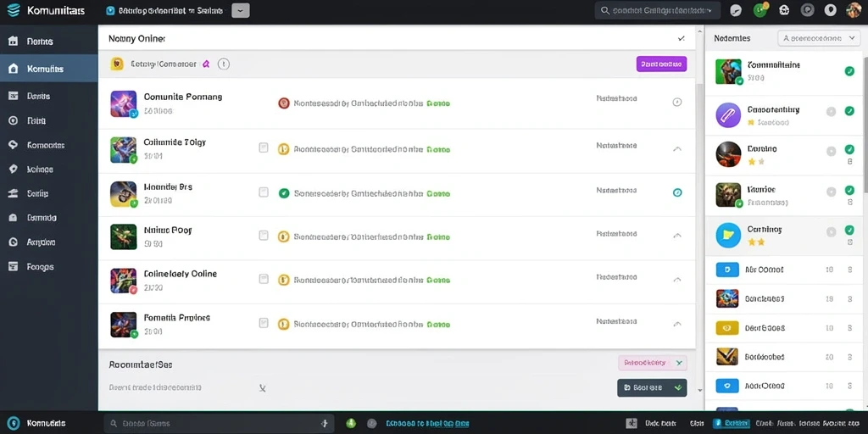Toggle the green check on Kommultaine item
The image size is (868, 434).
click(849, 71)
